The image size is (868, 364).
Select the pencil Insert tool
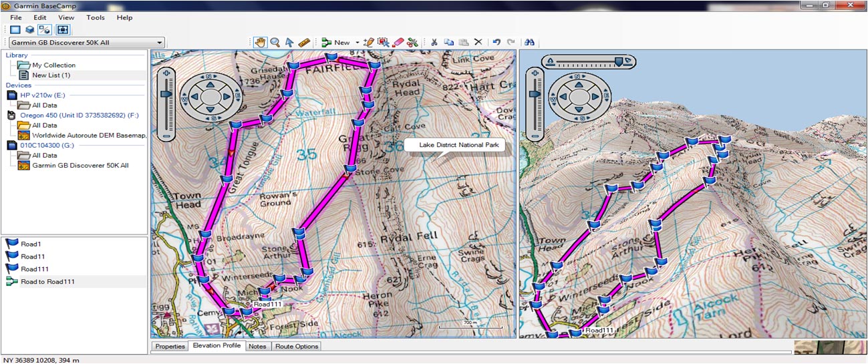369,42
